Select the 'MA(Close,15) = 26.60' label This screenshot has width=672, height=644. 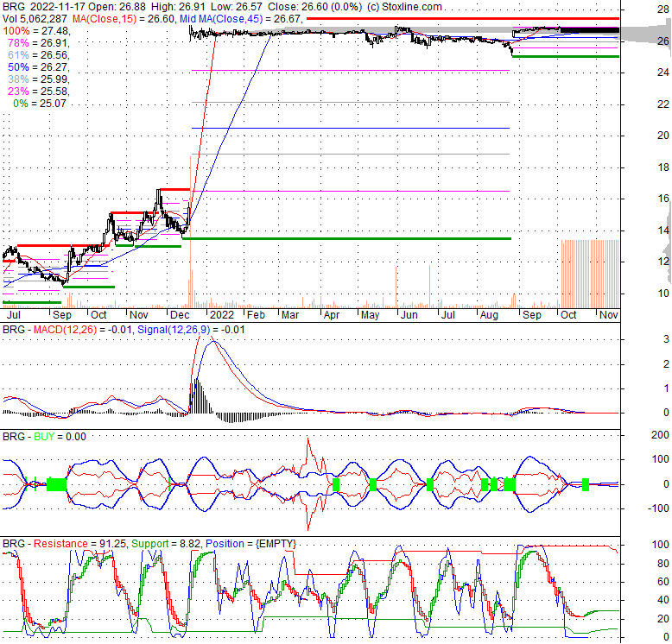click(124, 19)
